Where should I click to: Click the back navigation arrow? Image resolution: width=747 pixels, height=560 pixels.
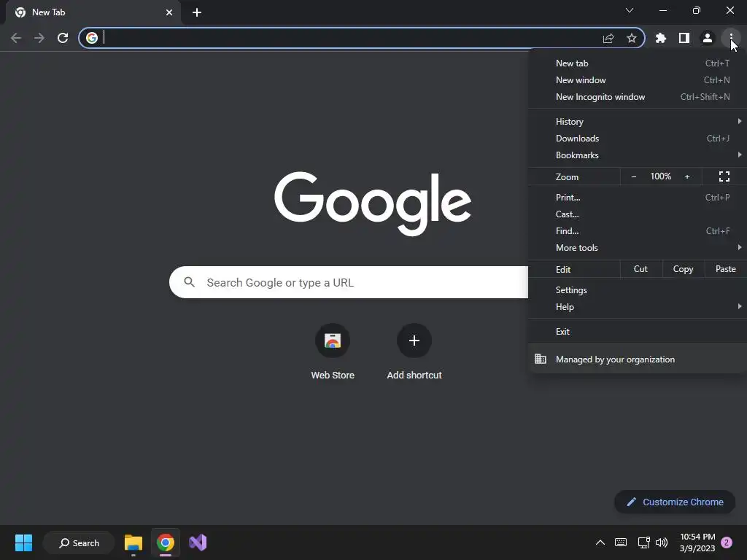tap(16, 38)
